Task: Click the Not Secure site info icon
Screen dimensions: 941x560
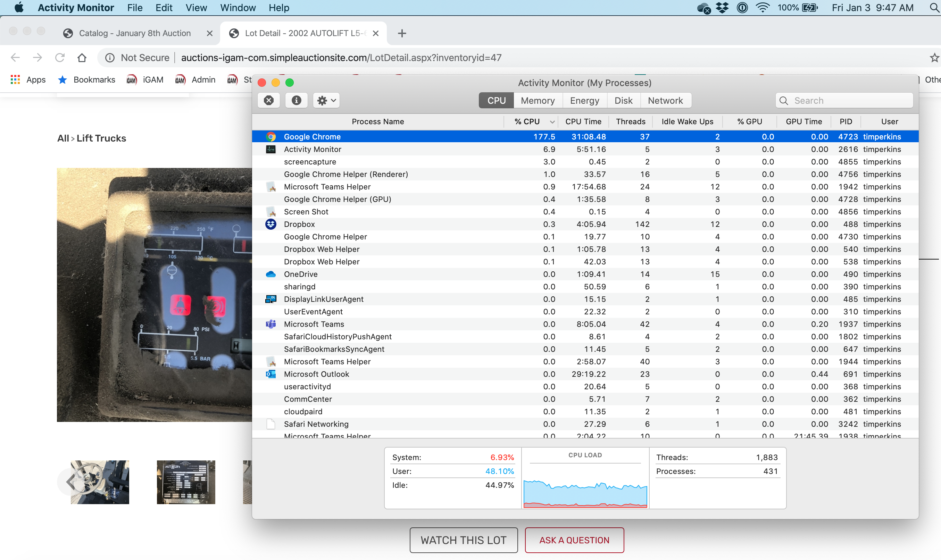Action: point(109,57)
